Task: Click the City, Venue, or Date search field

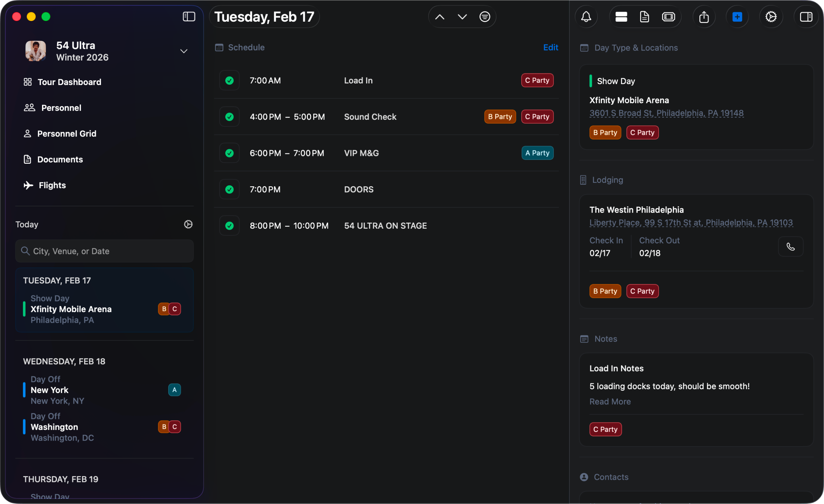Action: 104,251
